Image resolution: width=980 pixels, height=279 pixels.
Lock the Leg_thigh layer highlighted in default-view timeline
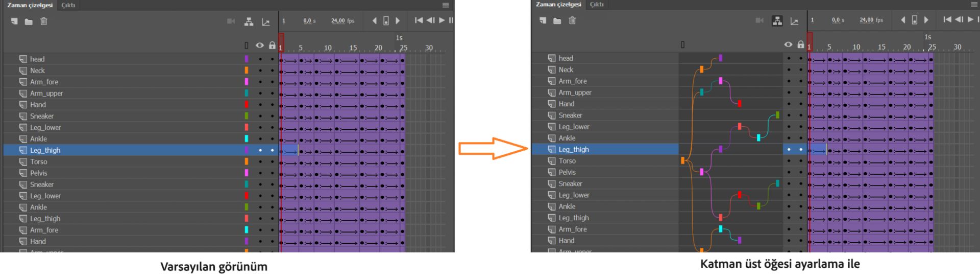coord(272,150)
